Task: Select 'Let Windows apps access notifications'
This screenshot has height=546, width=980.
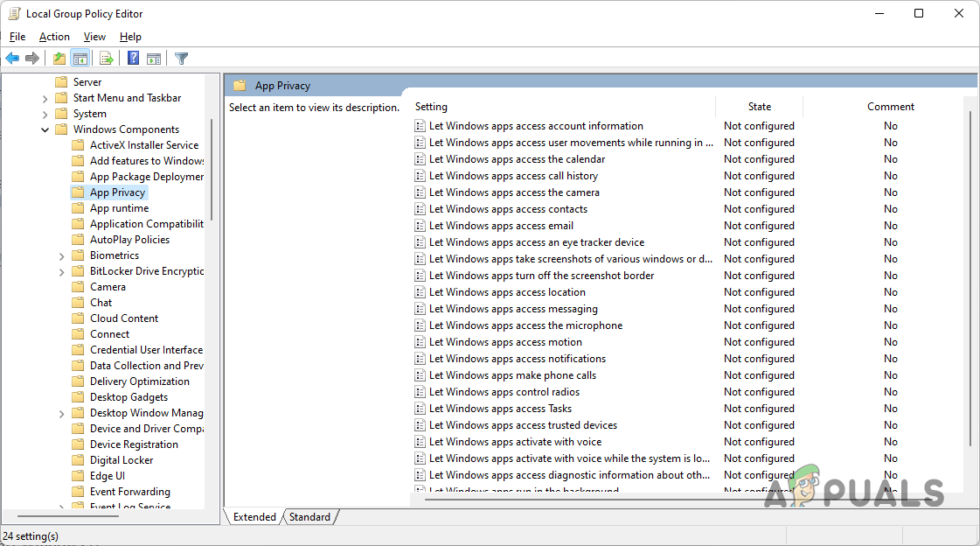Action: [x=518, y=359]
